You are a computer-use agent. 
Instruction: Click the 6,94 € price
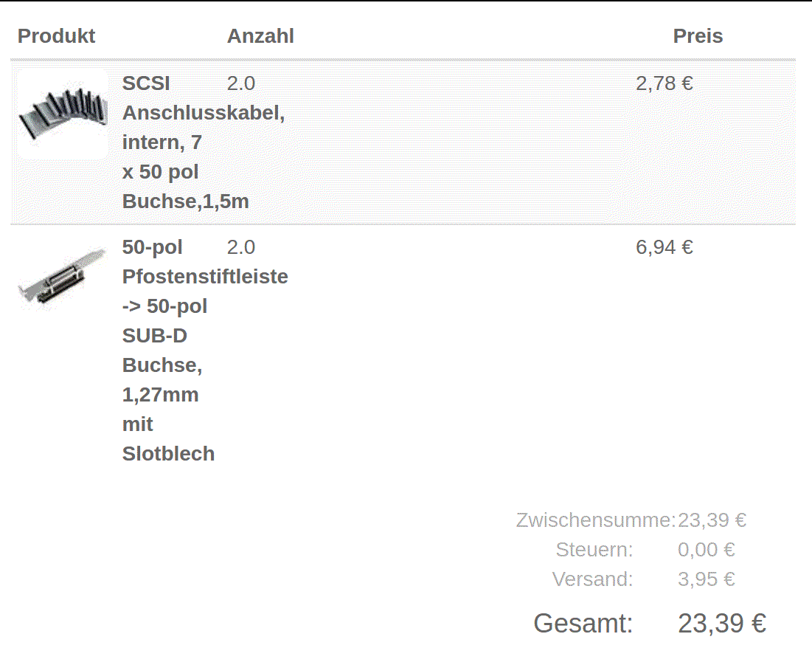pyautogui.click(x=664, y=247)
